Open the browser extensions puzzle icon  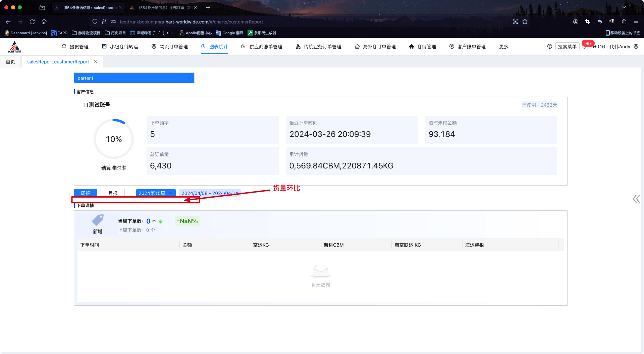pyautogui.click(x=624, y=22)
